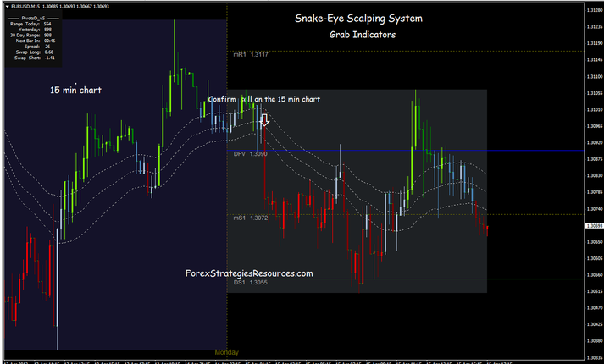
Task: Click the 1.30605 price axis label
Action: tap(595, 258)
